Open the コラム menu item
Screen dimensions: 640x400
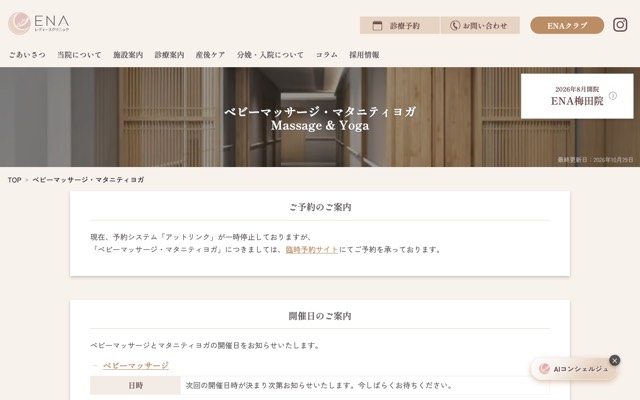[327, 55]
